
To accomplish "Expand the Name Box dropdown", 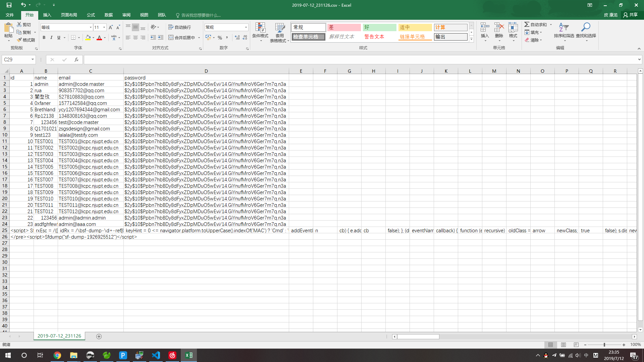I will click(33, 60).
